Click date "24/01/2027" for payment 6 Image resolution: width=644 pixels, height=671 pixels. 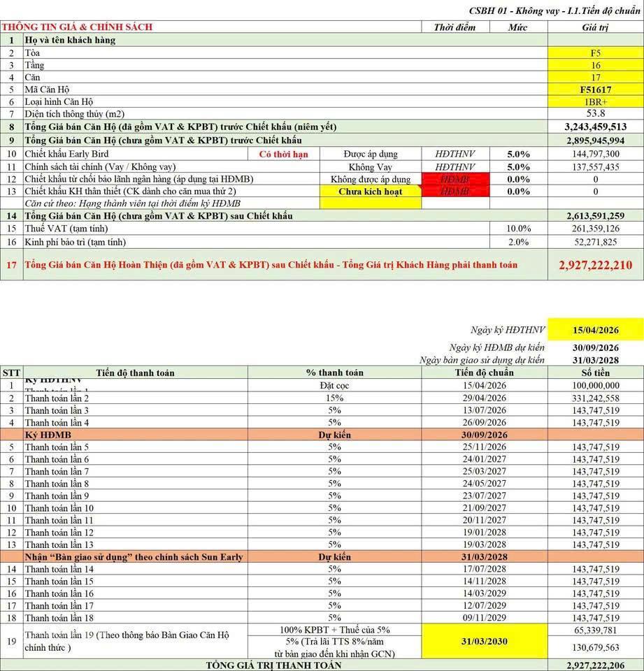pyautogui.click(x=485, y=459)
